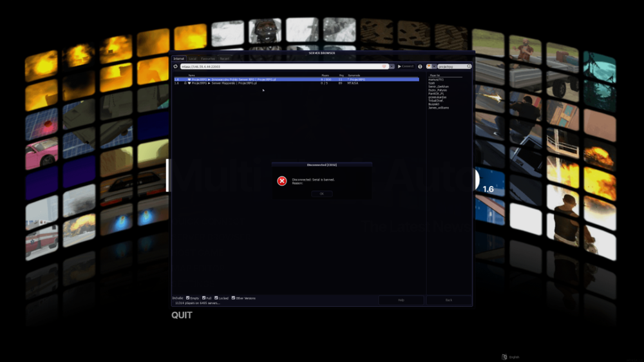Click the language globe icon labeled English
This screenshot has width=644, height=362.
pos(504,357)
